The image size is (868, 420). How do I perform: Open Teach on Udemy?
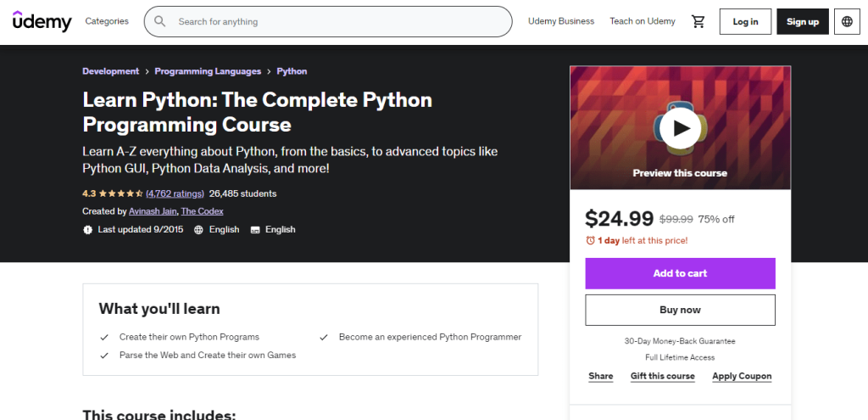click(643, 21)
